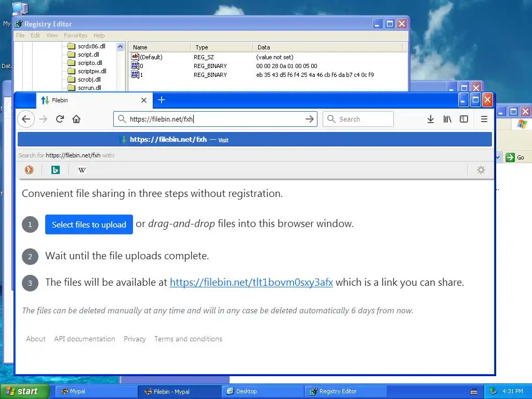532x399 pixels.
Task: Click the Data column header
Action: 327,47
